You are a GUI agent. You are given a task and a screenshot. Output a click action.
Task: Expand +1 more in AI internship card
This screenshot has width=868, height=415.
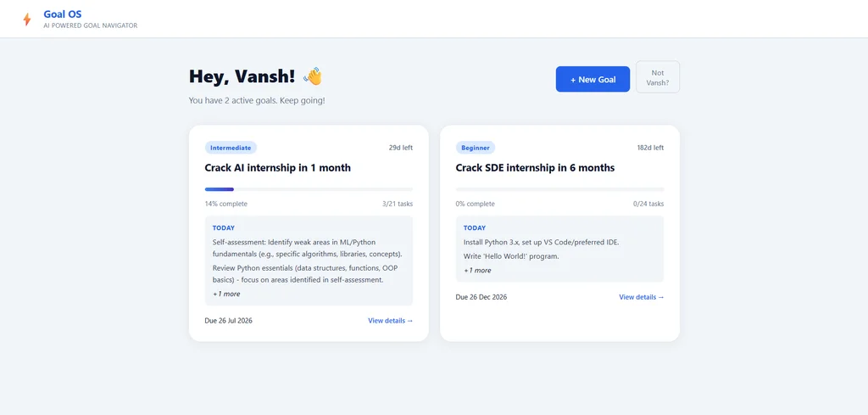pos(226,294)
